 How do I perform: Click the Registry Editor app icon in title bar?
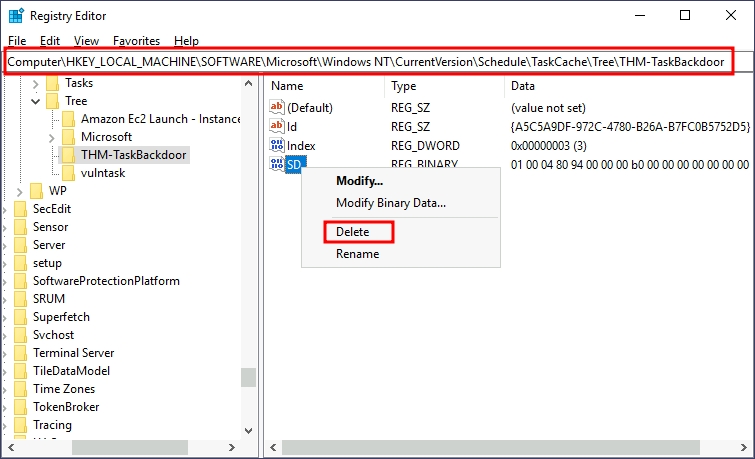16,16
